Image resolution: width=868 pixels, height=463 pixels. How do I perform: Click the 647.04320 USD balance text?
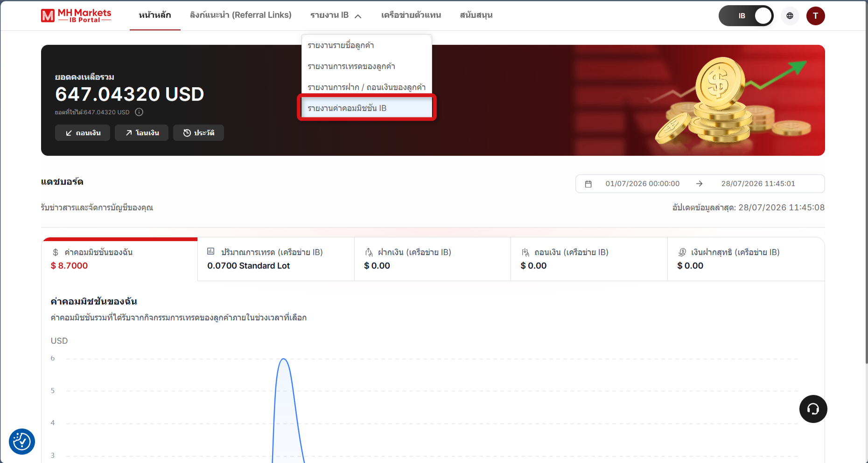tap(130, 94)
